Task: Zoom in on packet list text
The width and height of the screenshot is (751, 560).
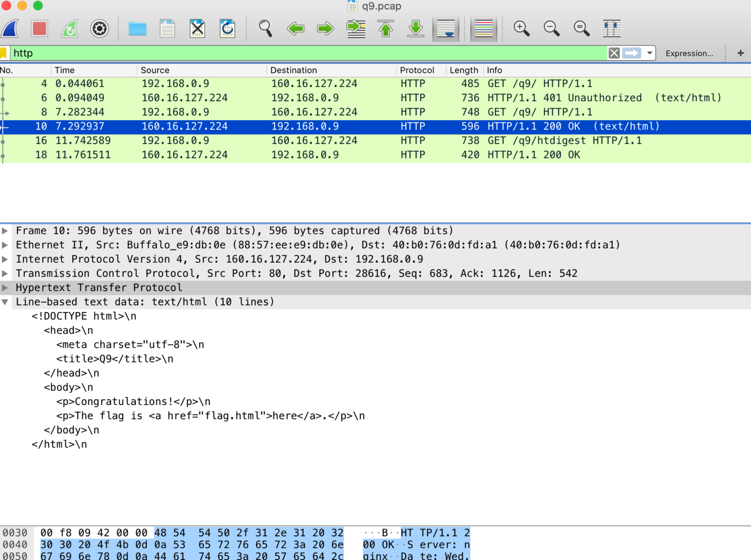Action: pos(521,28)
